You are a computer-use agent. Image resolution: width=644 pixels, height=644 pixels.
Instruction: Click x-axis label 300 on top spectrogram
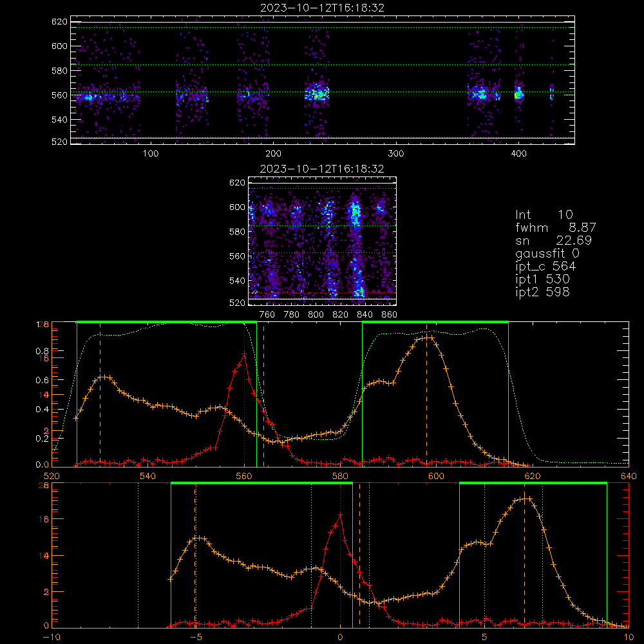pos(396,154)
